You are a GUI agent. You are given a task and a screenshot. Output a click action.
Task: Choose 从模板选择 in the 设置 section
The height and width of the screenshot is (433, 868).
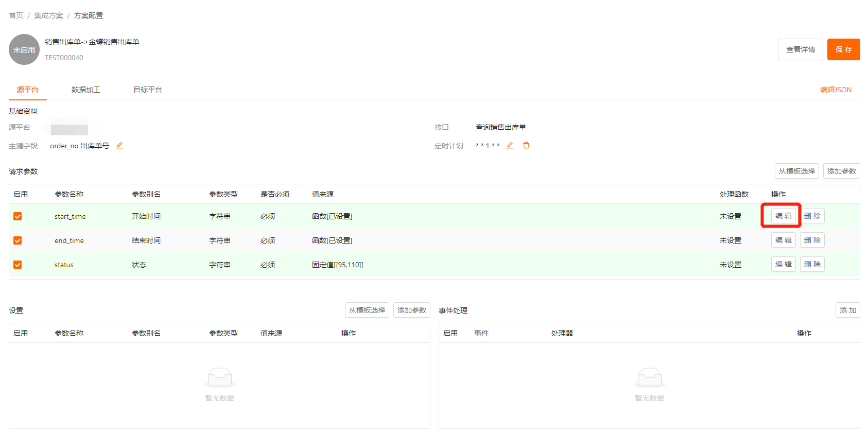point(367,310)
